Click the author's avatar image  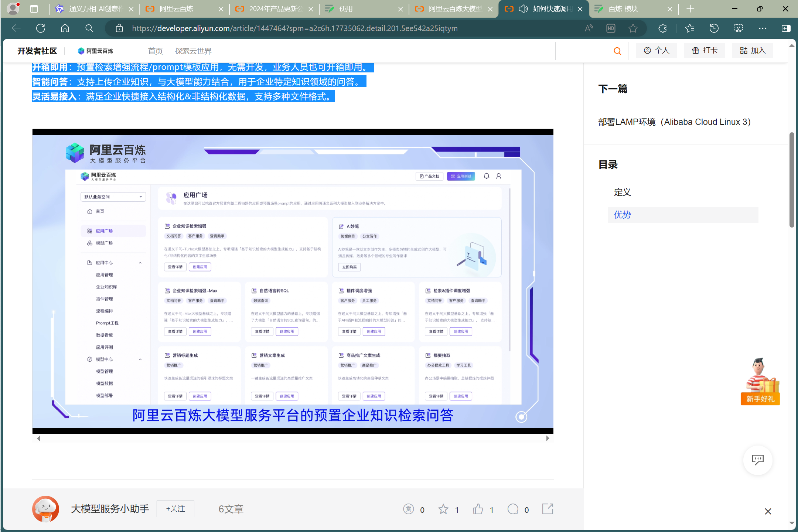[45, 509]
